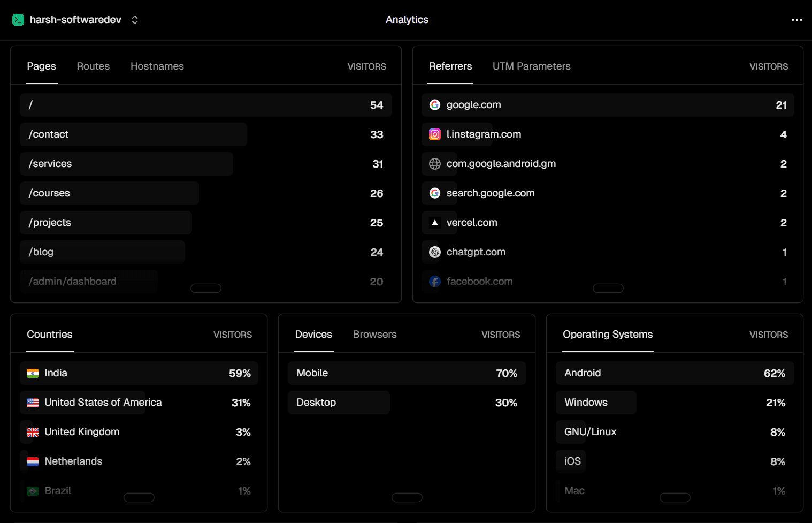Filter by iOS operating system row

point(675,461)
